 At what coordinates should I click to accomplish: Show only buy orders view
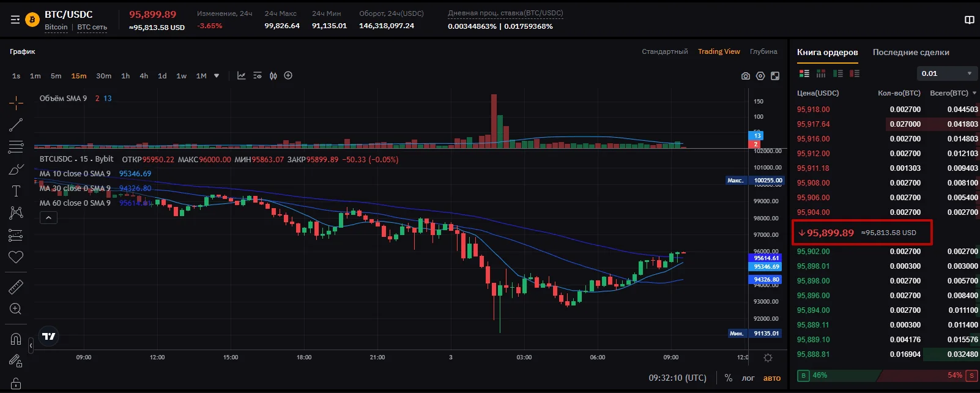pyautogui.click(x=838, y=73)
